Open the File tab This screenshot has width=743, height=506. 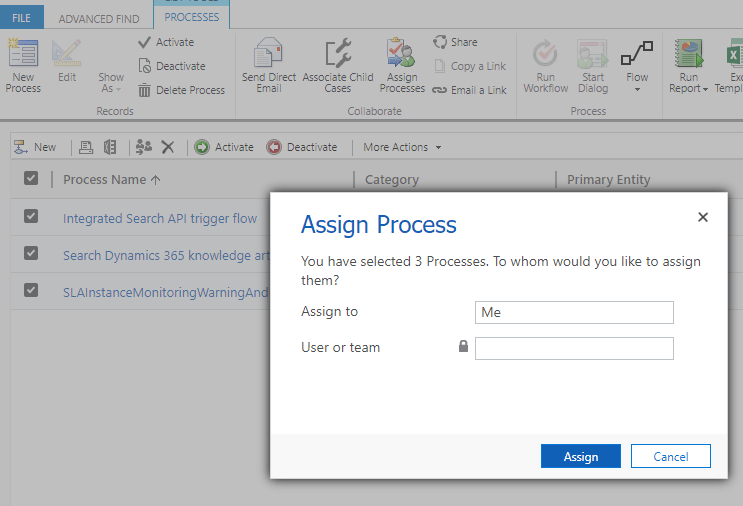pos(21,18)
